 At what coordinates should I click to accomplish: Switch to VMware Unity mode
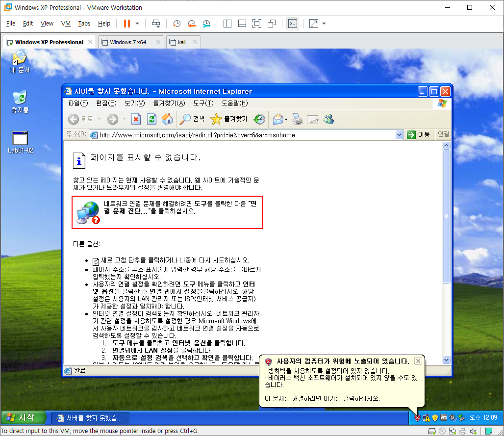tap(272, 24)
